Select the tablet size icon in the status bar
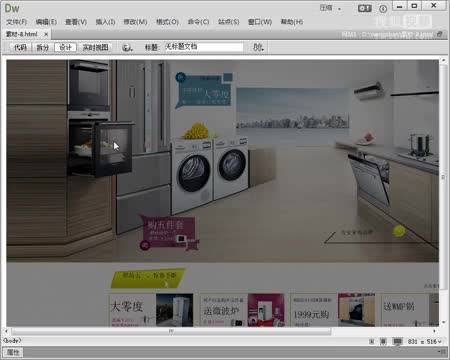Viewport: 450px width, 360px height. (383, 341)
